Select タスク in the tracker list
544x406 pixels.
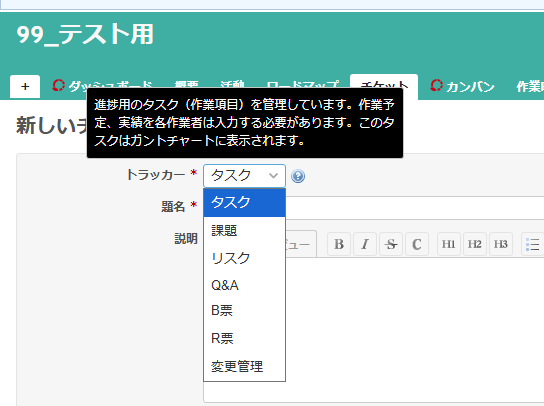[x=244, y=202]
